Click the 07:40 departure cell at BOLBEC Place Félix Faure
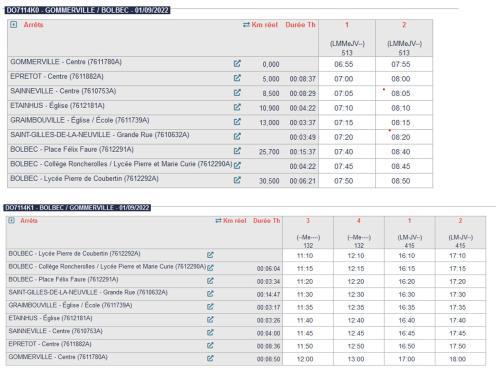The width and height of the screenshot is (500, 377). [x=344, y=152]
